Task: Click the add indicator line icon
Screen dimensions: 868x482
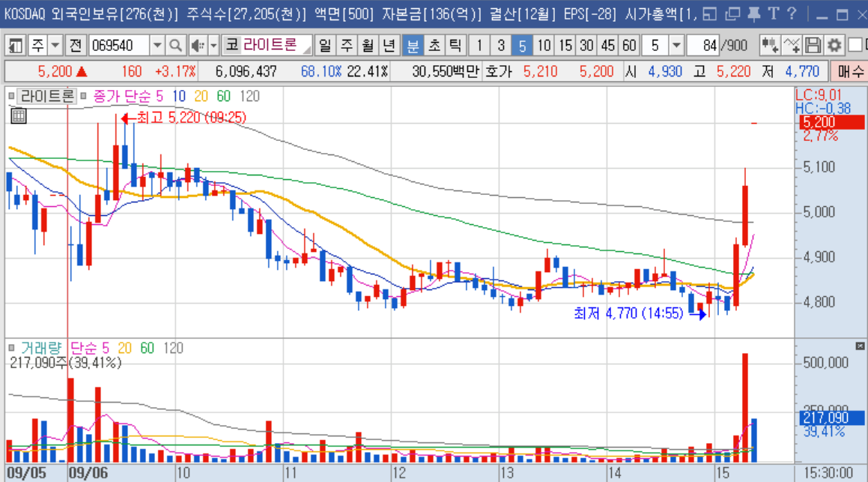Action: pos(792,46)
